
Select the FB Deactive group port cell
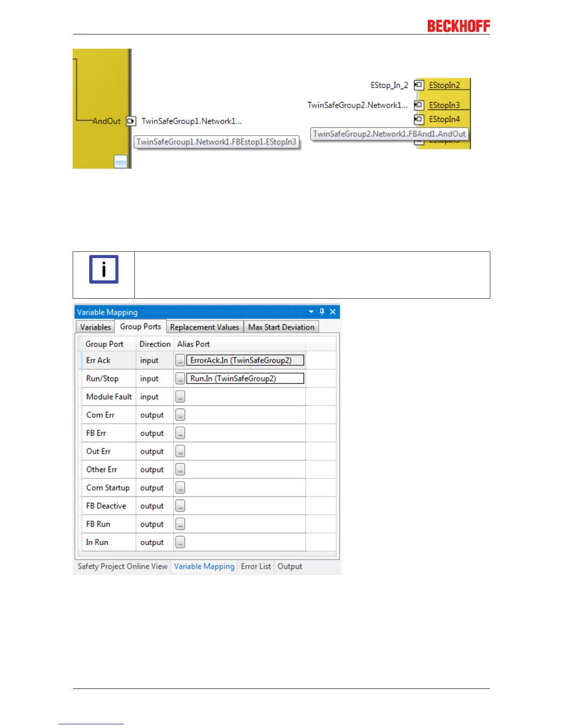click(x=109, y=506)
